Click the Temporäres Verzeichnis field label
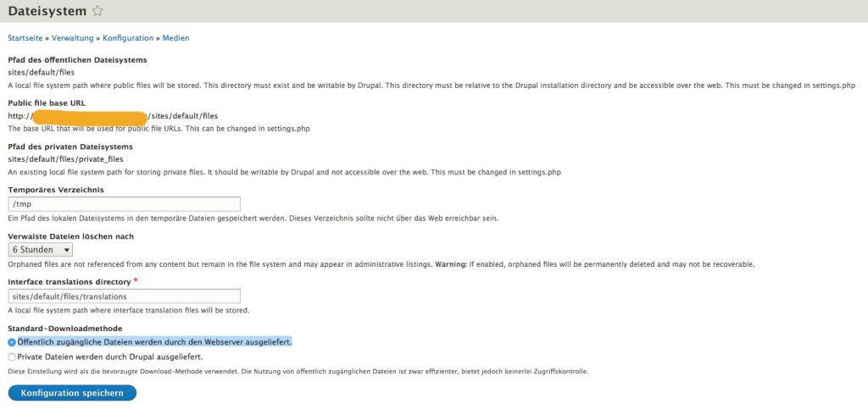This screenshot has height=415, width=868. coord(56,190)
